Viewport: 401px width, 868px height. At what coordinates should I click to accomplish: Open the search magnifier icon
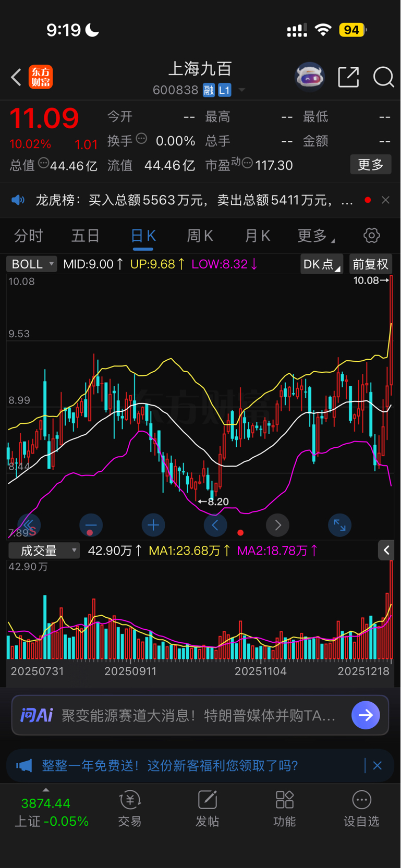coord(383,77)
